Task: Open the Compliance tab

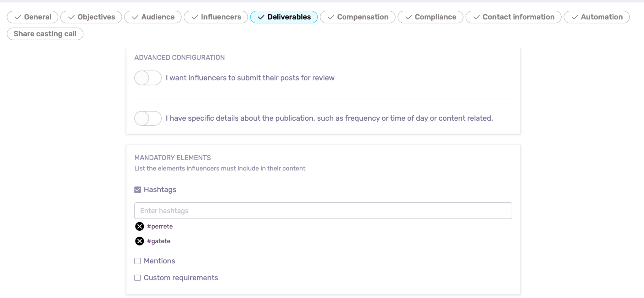Action: pyautogui.click(x=430, y=17)
